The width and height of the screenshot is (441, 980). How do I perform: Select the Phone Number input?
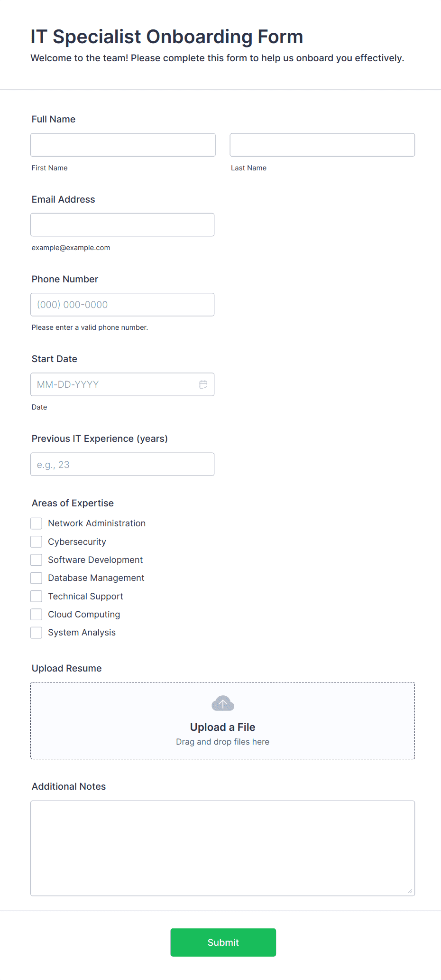point(122,305)
